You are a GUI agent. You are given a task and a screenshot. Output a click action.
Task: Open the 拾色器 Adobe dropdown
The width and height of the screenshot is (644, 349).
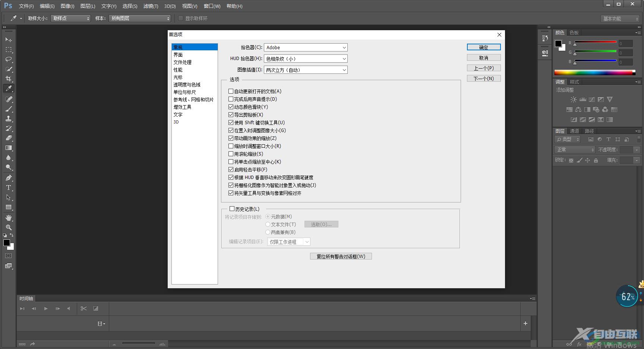[x=306, y=47]
